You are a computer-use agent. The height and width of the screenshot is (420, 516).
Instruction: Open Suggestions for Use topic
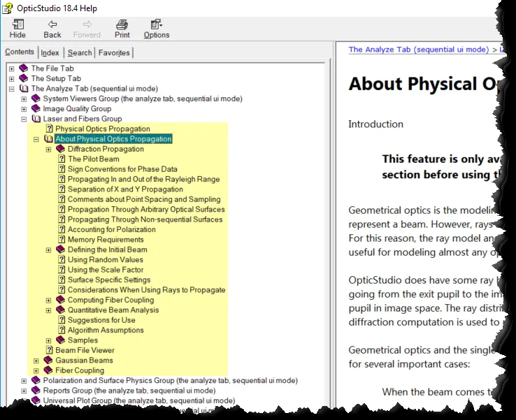pyautogui.click(x=101, y=320)
